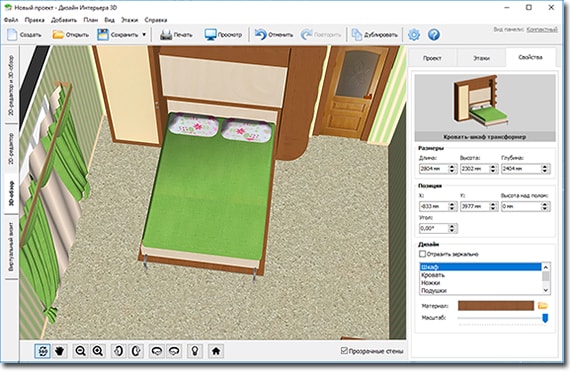Image resolution: width=570 pixels, height=371 pixels.
Task: Open the Справка menu
Action: [x=156, y=20]
